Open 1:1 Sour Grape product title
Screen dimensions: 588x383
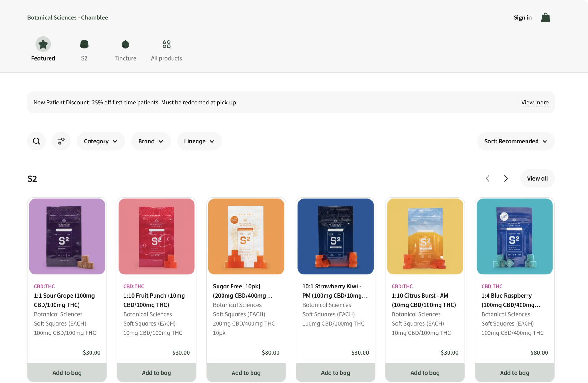(64, 300)
